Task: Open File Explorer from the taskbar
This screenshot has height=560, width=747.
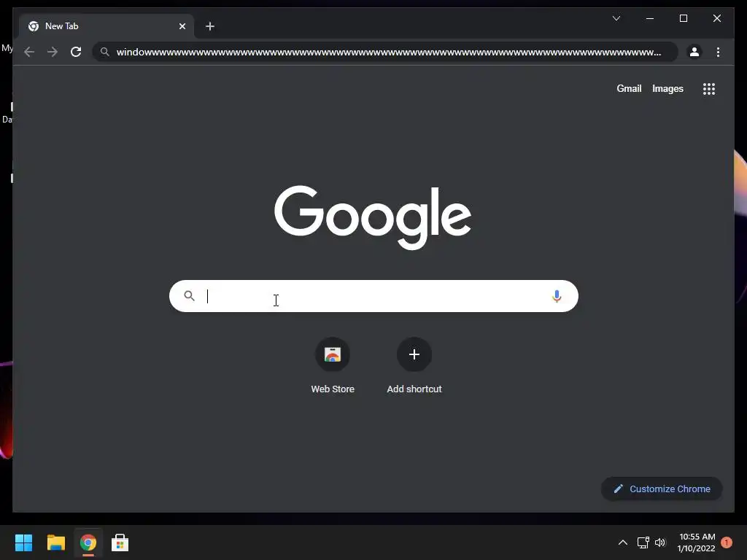Action: [55, 542]
